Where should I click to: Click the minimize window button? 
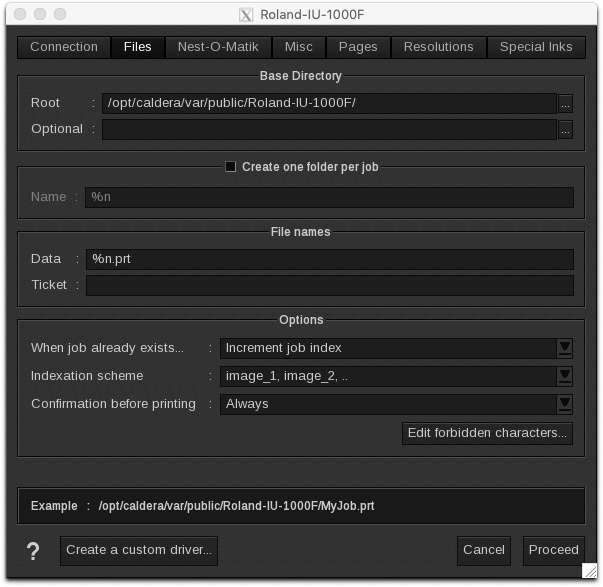40,14
